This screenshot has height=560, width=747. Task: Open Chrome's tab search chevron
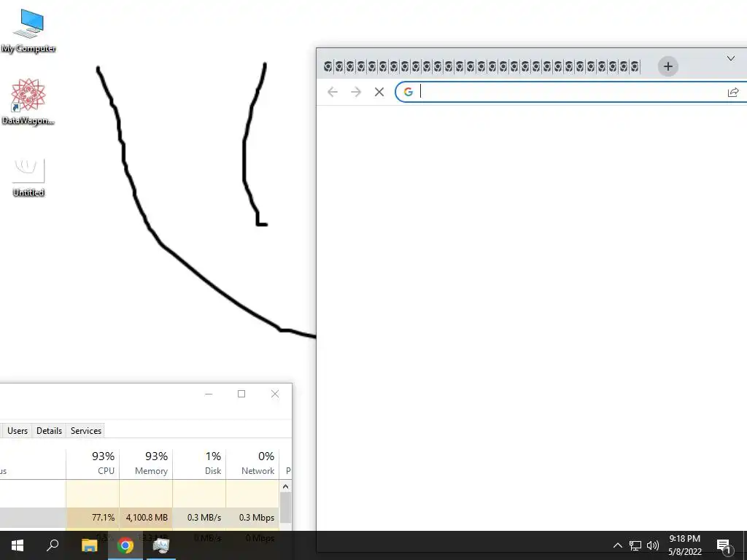pos(731,58)
